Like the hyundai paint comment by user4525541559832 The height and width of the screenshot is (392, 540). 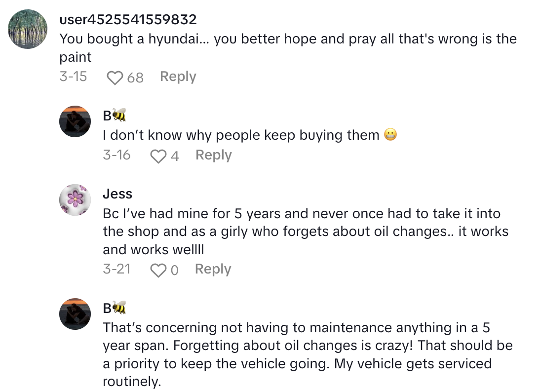click(115, 78)
